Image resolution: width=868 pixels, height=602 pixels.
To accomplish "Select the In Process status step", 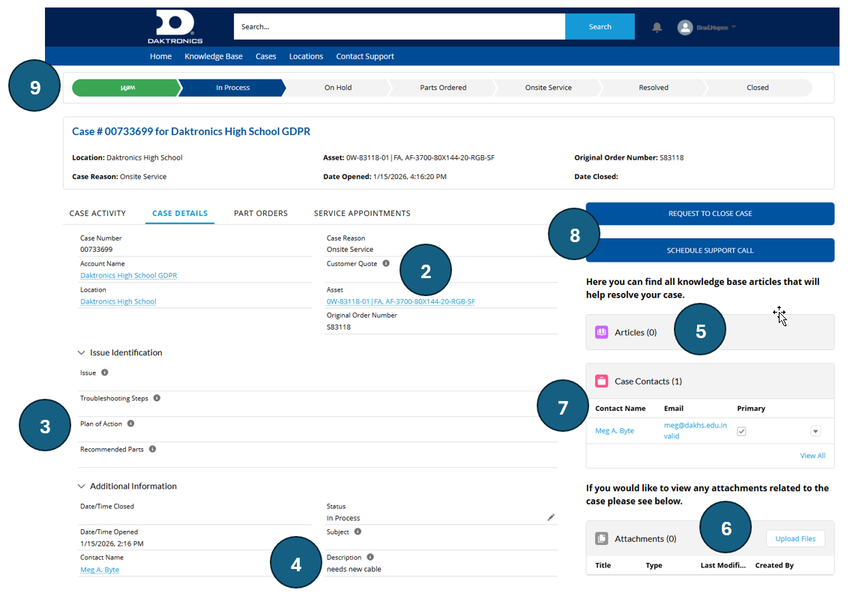I will [232, 88].
